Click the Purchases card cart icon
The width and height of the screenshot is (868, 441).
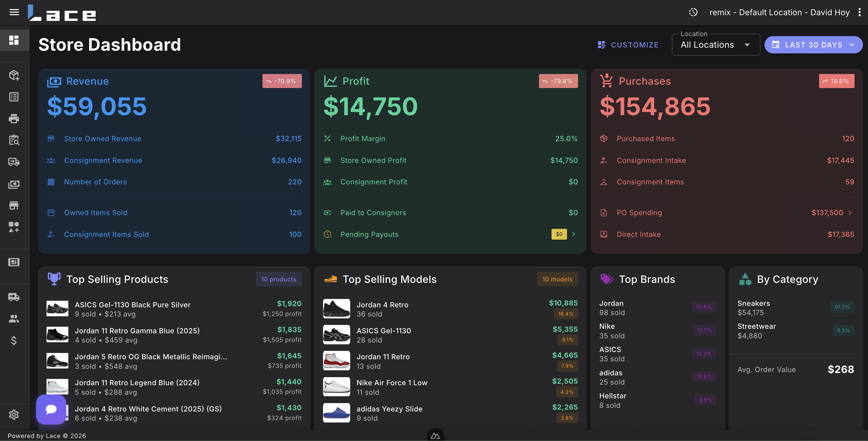click(606, 81)
